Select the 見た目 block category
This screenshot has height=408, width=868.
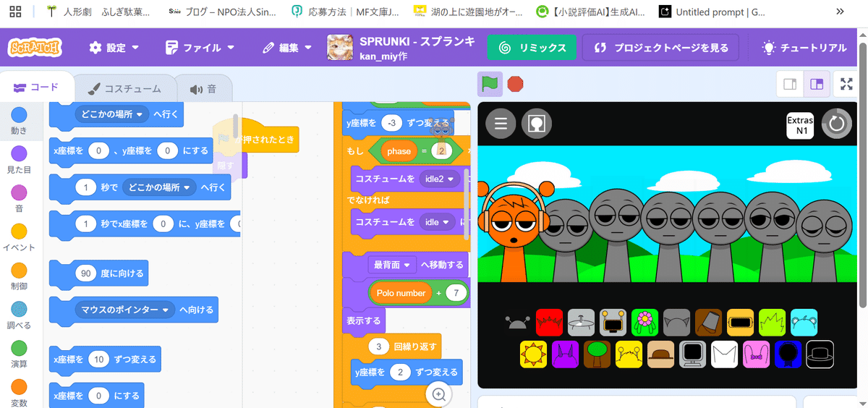[19, 161]
